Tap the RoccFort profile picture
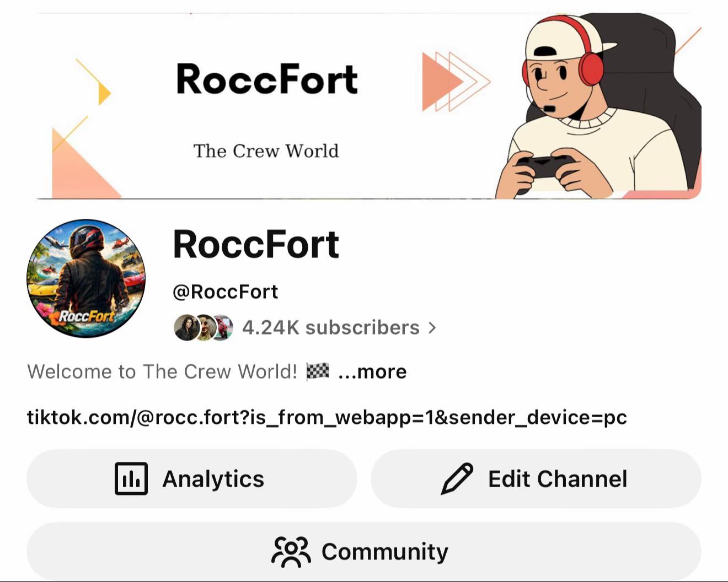728x582 pixels. click(x=86, y=278)
